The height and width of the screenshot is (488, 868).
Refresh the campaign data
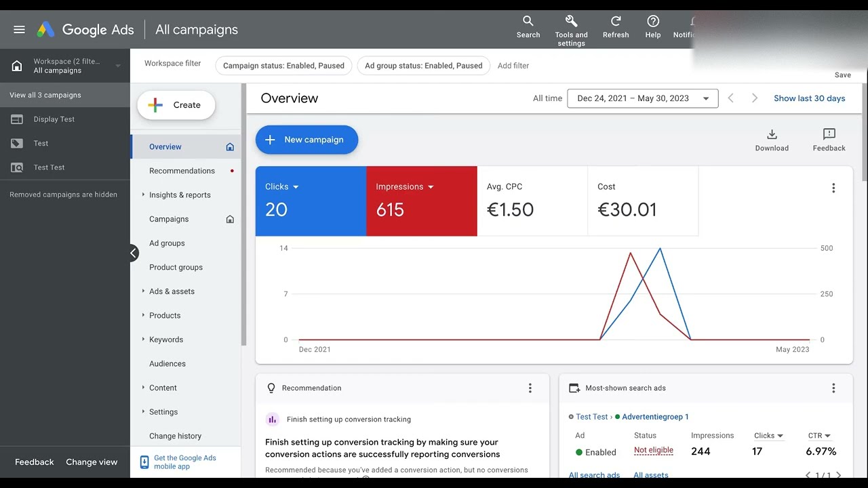pos(616,27)
